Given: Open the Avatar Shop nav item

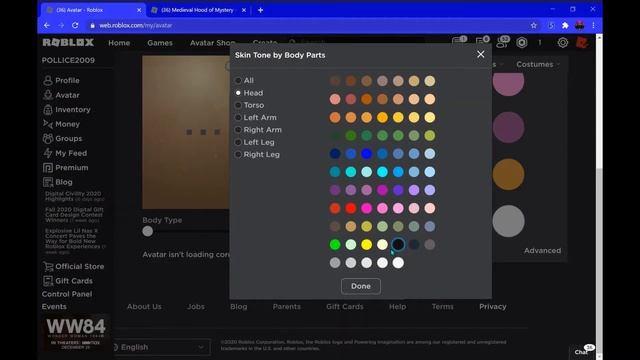Looking at the screenshot, I should [213, 42].
